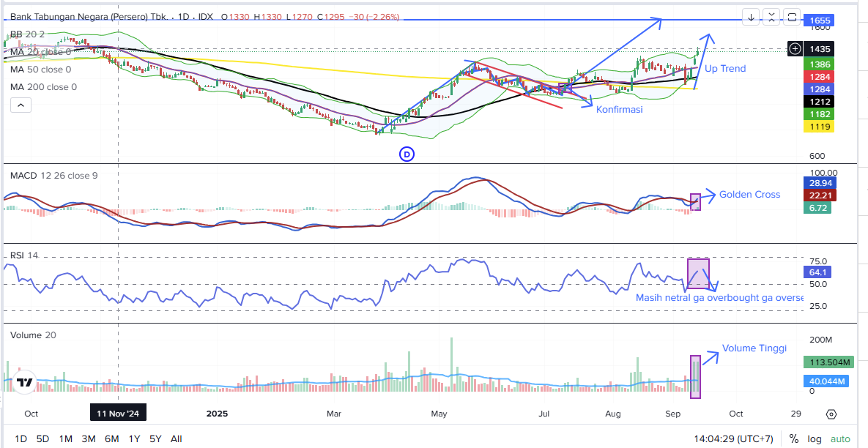
Task: Click the yellow 1119 MA price label
Action: [x=819, y=127]
